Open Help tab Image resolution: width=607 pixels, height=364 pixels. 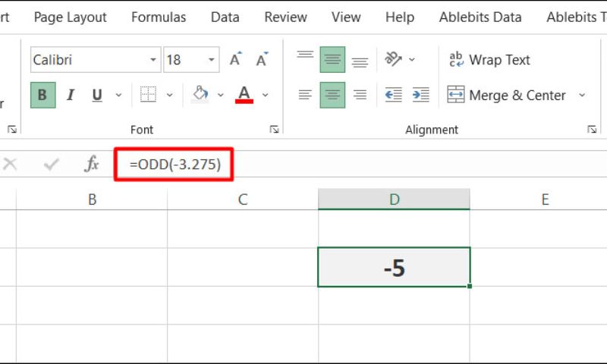(400, 17)
